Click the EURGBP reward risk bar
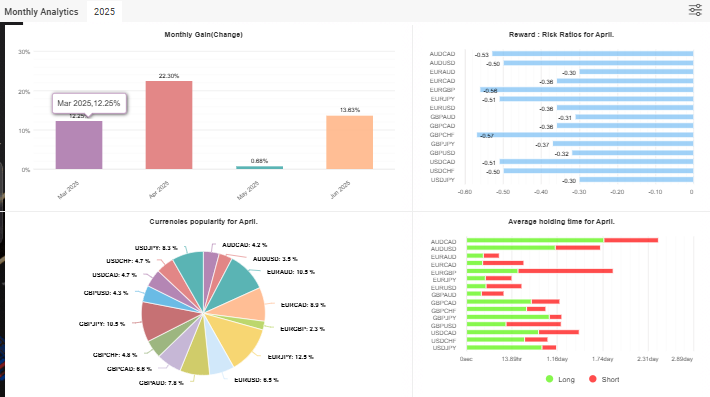Image resolution: width=710 pixels, height=397 pixels. pyautogui.click(x=587, y=90)
